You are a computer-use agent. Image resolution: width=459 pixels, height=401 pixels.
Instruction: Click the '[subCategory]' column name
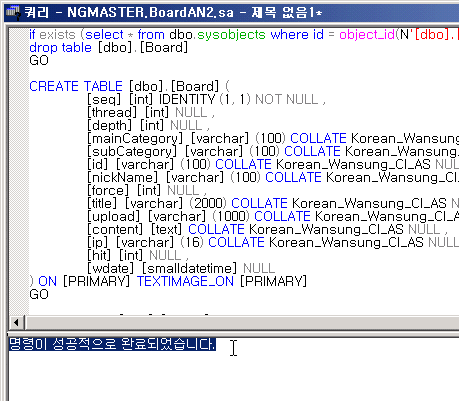tap(132, 151)
